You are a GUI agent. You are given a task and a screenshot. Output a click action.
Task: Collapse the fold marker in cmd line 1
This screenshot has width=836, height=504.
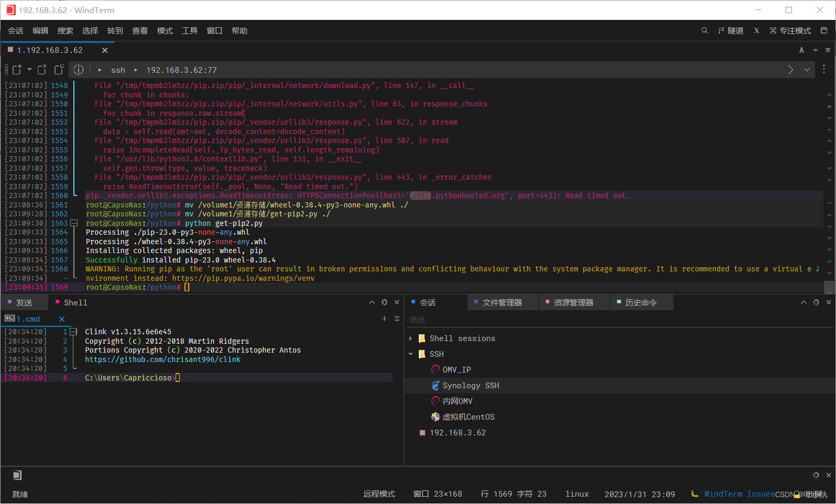click(x=73, y=332)
